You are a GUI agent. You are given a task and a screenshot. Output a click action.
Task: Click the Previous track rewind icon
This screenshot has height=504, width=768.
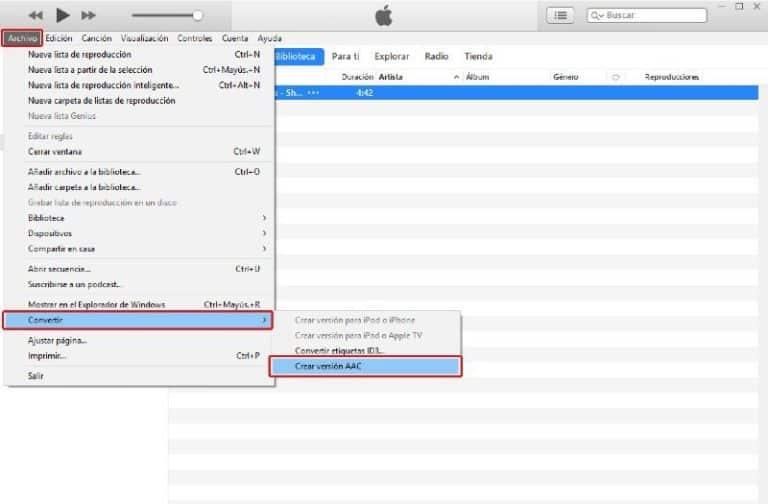[x=36, y=15]
